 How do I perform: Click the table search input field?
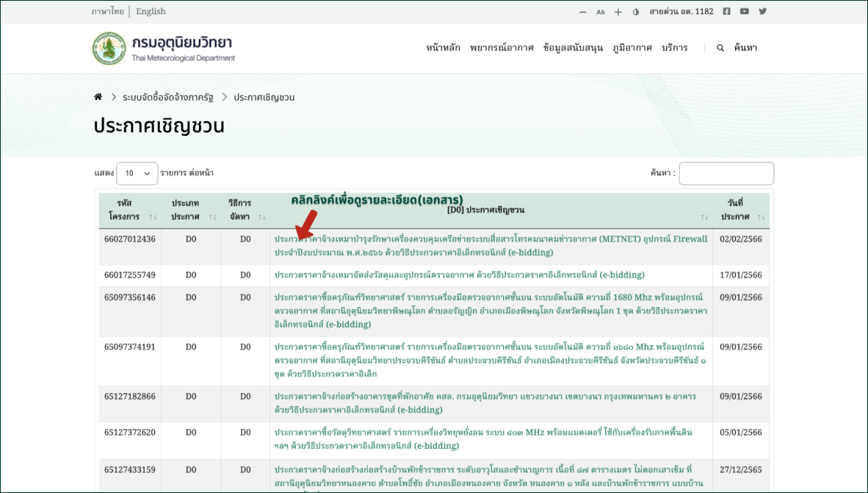point(725,173)
